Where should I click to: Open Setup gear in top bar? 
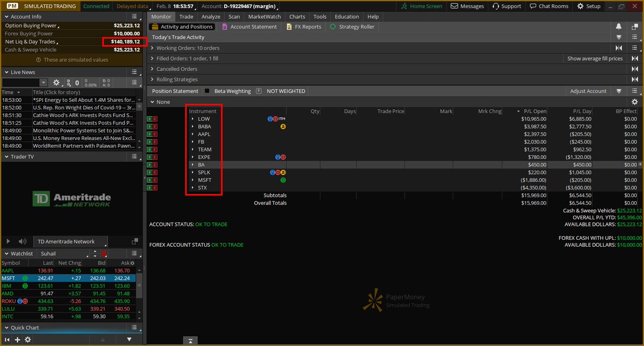[x=589, y=6]
